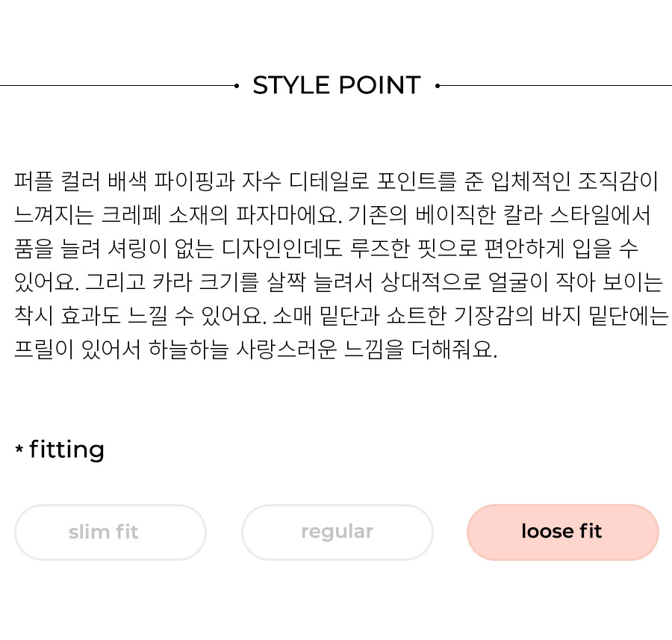
Task: Choose the regular fit pill
Action: [337, 532]
